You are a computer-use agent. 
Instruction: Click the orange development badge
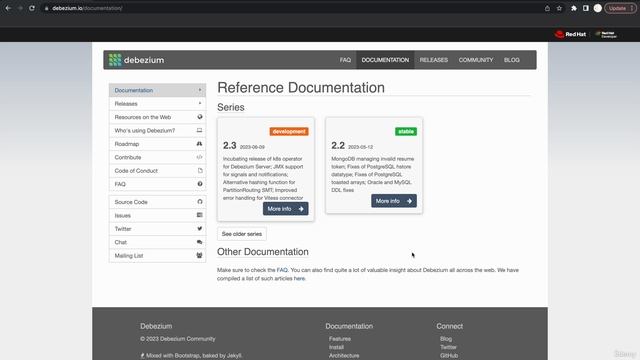tap(289, 131)
